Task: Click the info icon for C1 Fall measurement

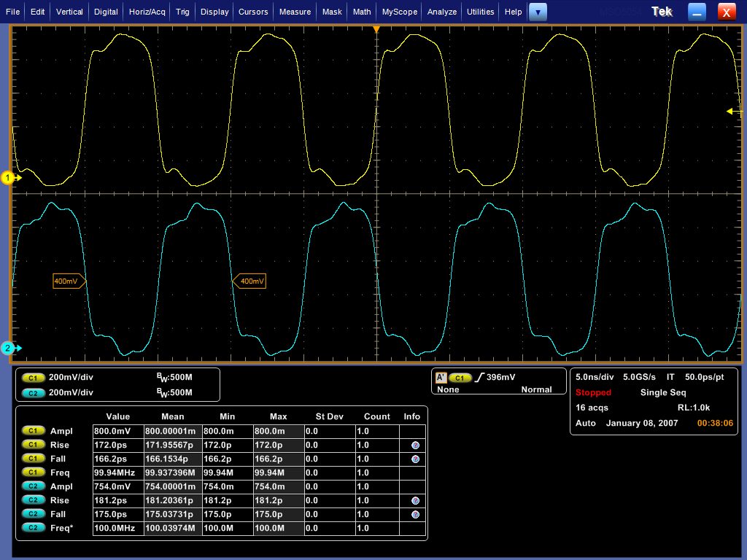Action: pos(415,459)
